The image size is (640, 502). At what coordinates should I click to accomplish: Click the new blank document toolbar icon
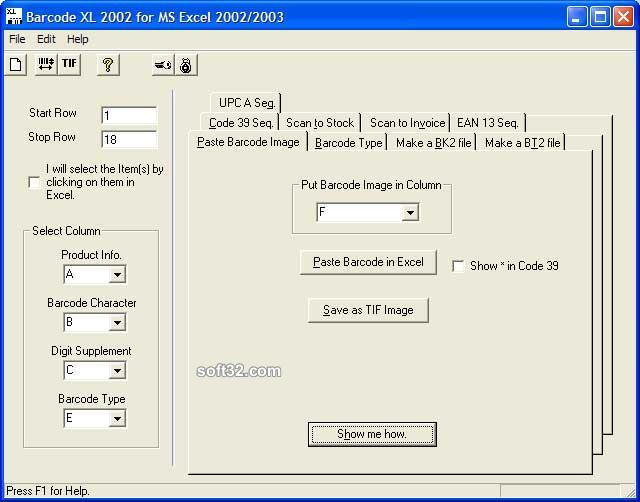coord(16,64)
